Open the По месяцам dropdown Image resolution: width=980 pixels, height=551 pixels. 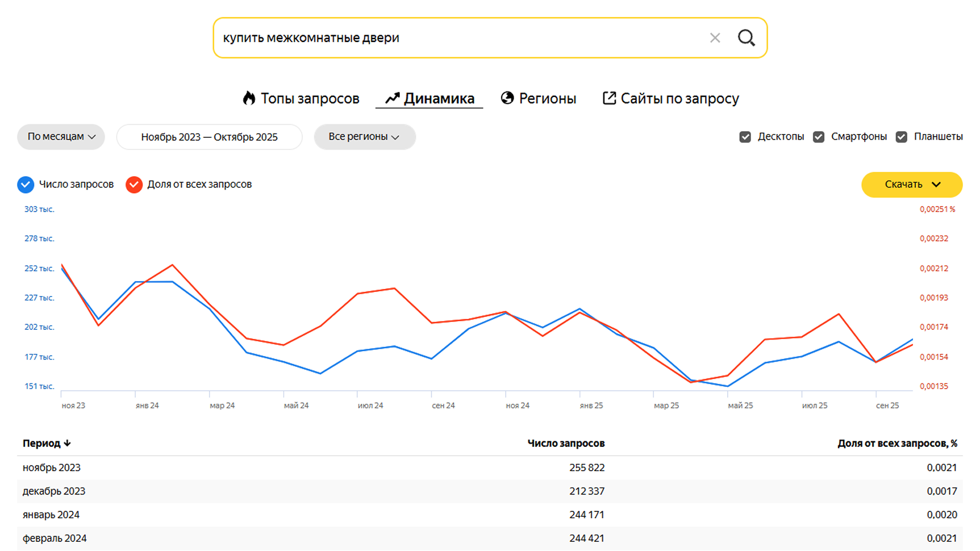tap(60, 137)
